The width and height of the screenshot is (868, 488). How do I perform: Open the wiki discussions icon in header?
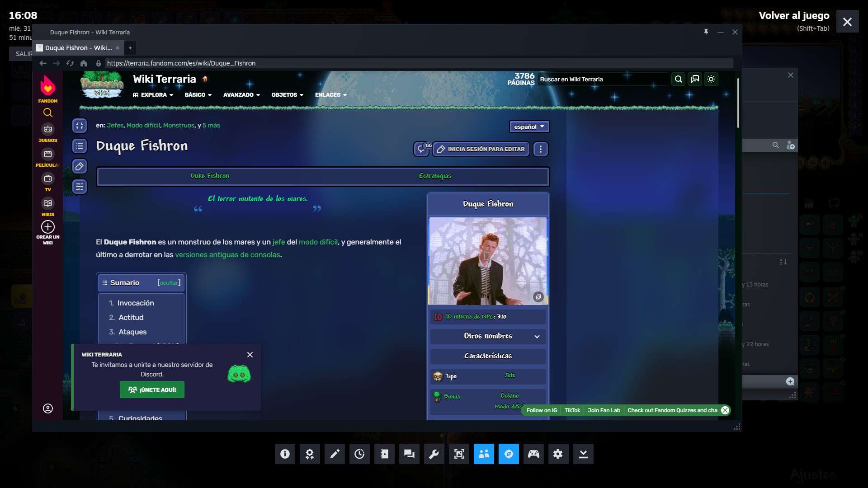point(695,79)
